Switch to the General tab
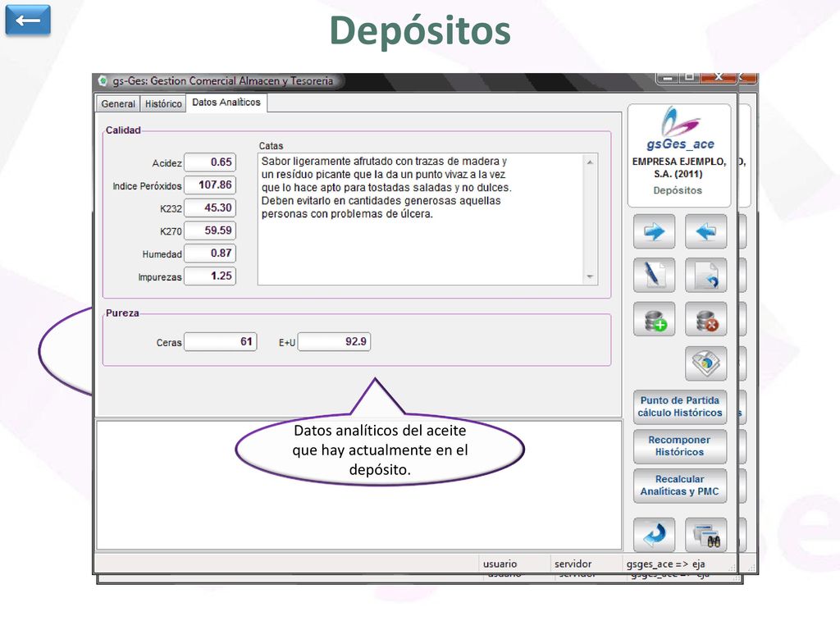This screenshot has width=840, height=630. tap(118, 103)
